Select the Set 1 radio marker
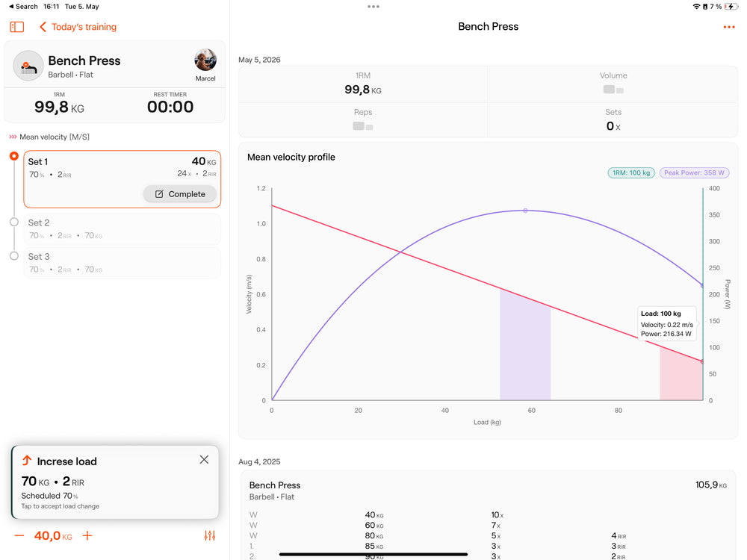This screenshot has width=747, height=560. (14, 156)
